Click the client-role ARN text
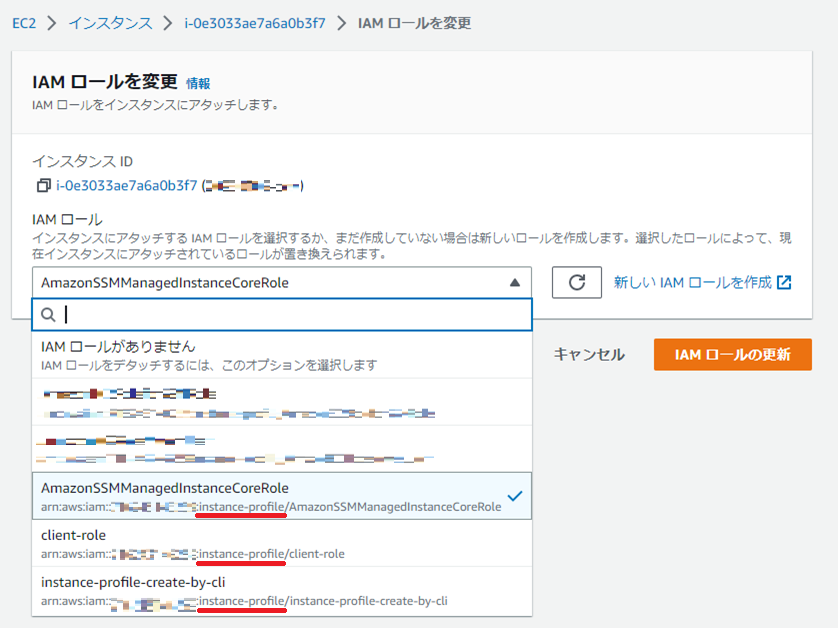 pos(192,554)
